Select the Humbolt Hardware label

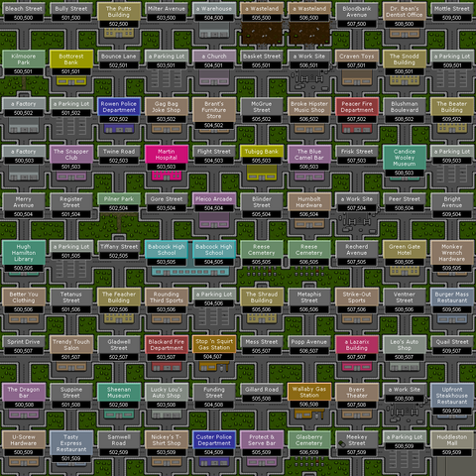pos(309,202)
